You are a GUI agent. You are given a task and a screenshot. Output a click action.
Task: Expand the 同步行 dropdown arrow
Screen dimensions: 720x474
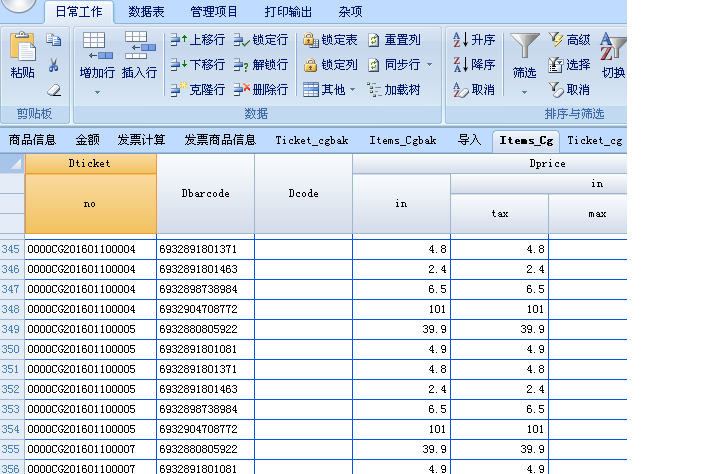[x=429, y=65]
